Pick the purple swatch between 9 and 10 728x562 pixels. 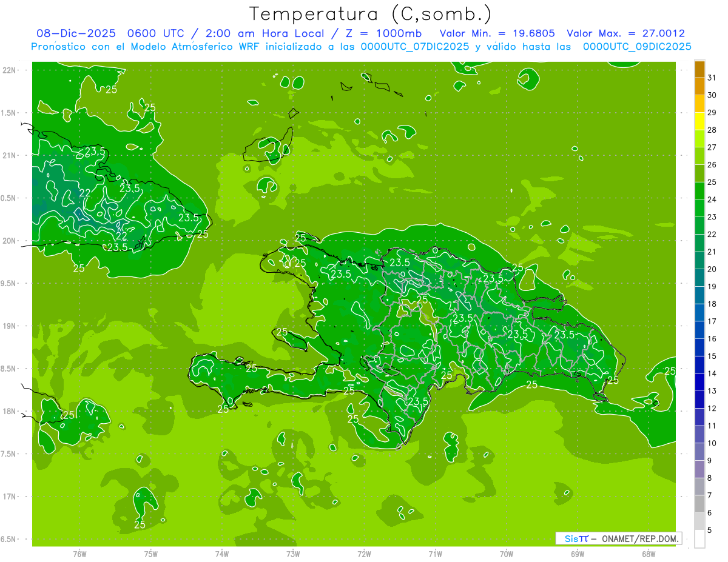[x=699, y=452]
